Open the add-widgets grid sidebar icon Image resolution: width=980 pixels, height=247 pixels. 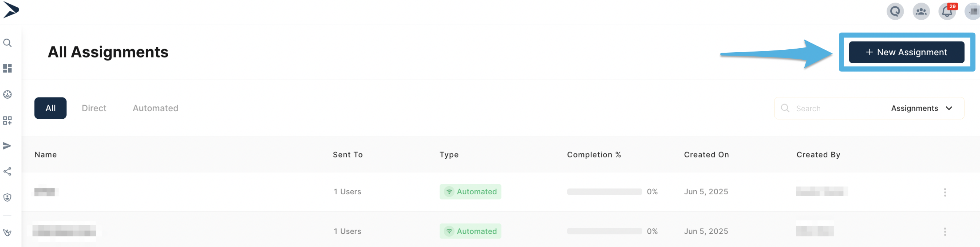click(x=7, y=121)
